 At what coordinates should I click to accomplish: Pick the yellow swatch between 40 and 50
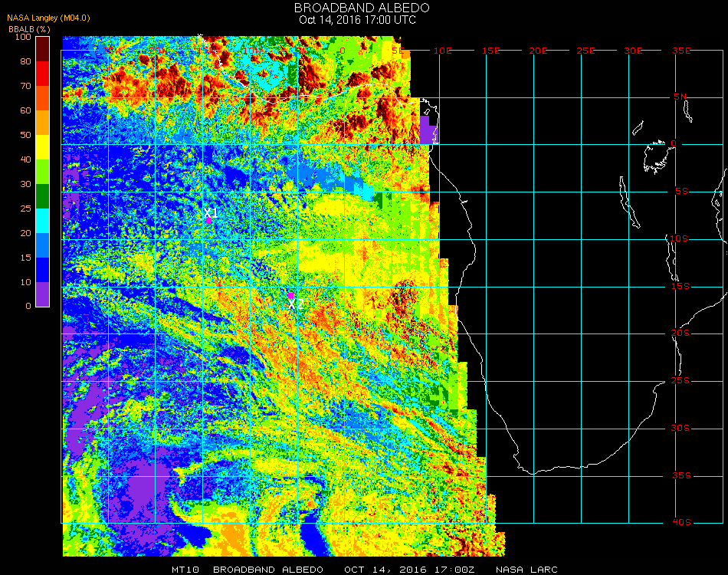[x=43, y=147]
